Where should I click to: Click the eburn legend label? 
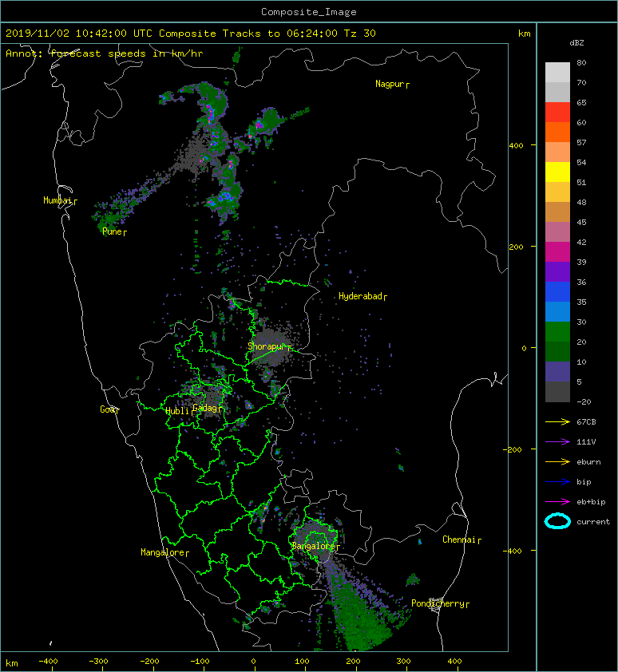pos(588,461)
